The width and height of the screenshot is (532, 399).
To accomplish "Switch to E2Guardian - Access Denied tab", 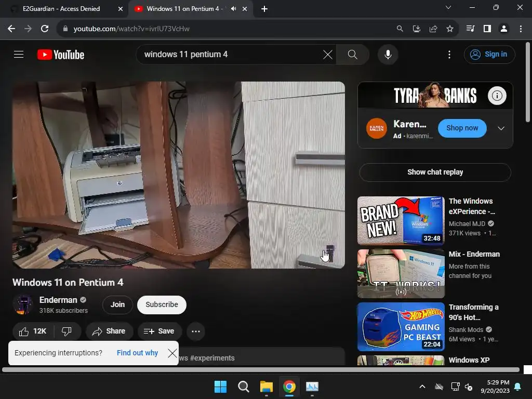I will [x=61, y=9].
